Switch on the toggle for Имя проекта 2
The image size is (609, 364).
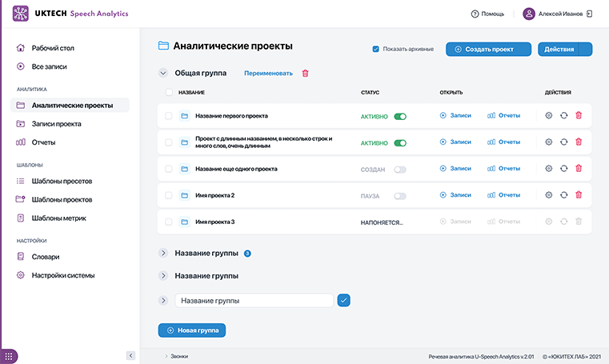click(x=400, y=196)
